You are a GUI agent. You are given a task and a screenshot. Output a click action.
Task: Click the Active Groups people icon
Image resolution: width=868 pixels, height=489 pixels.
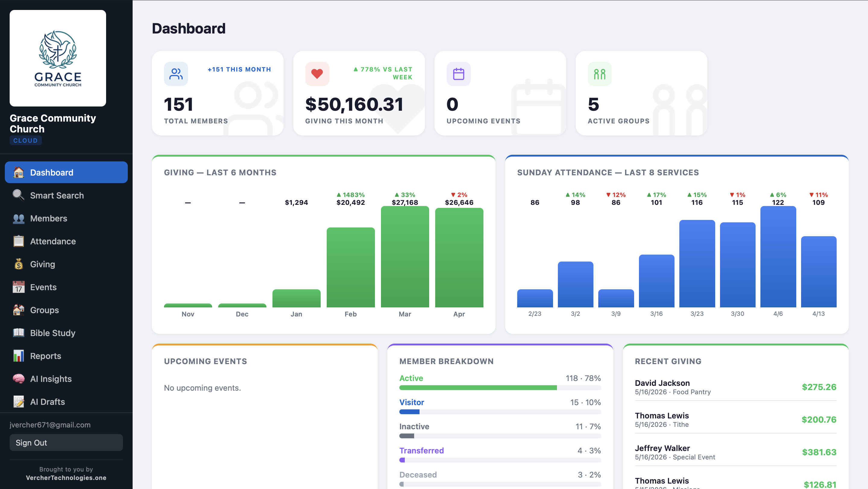tap(599, 74)
